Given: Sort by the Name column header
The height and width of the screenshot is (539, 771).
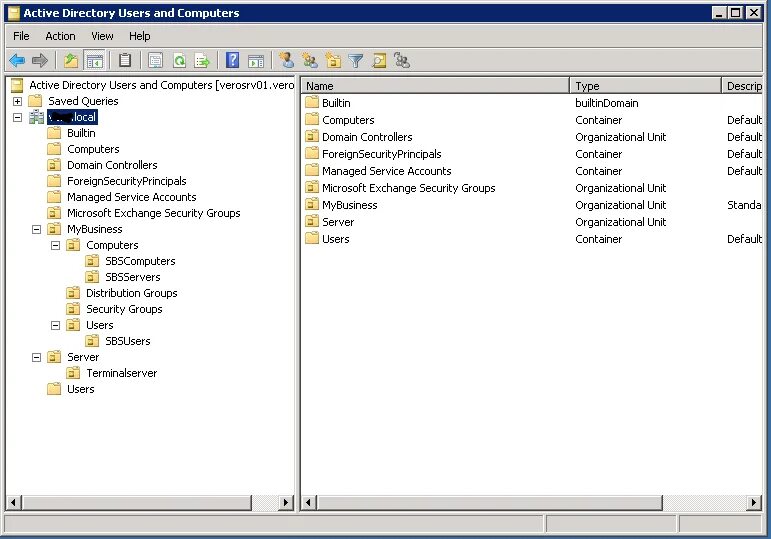Looking at the screenshot, I should point(435,86).
